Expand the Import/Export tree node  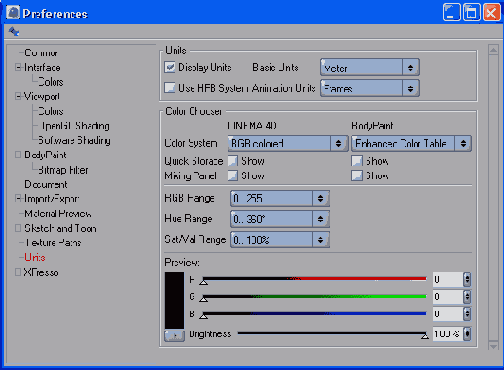(18, 198)
